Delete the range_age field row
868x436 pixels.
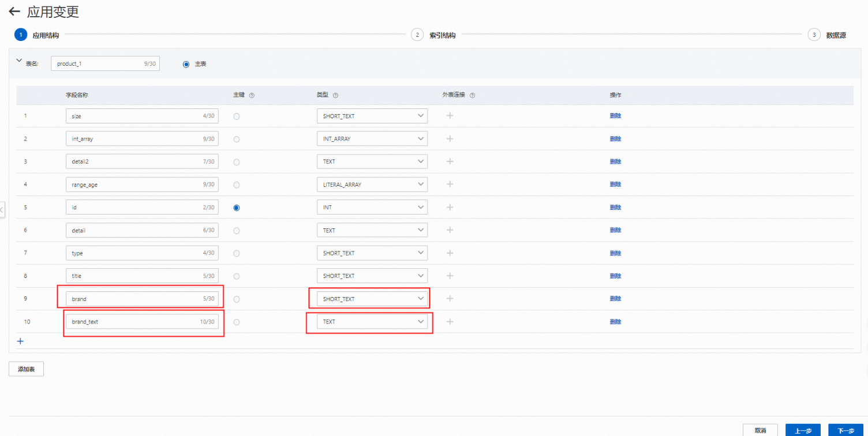point(615,185)
